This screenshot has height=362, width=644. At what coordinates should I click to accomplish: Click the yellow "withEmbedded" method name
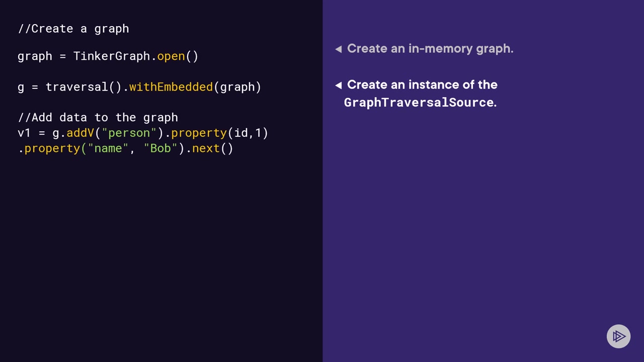tap(171, 87)
